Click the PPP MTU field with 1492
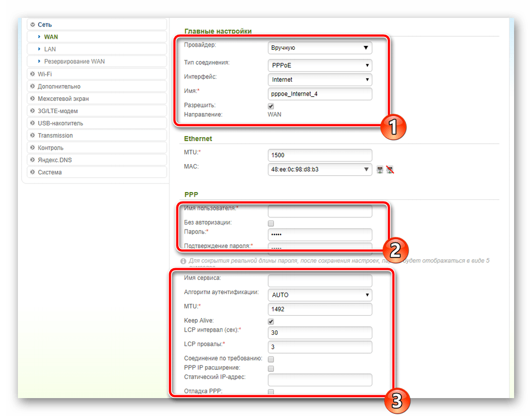 coord(320,309)
